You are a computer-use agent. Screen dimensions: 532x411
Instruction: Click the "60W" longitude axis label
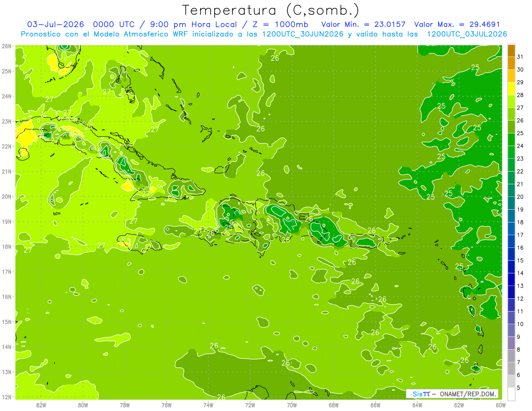tap(501, 405)
